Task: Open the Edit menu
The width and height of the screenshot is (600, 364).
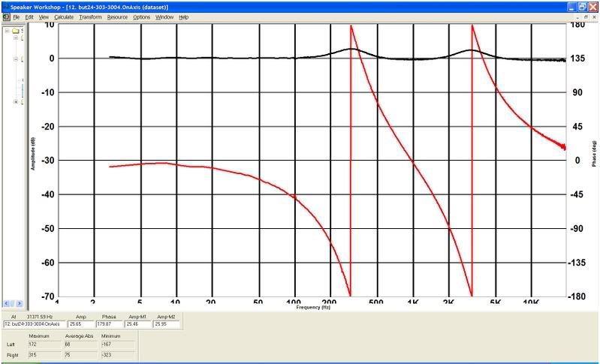Action: pos(29,17)
